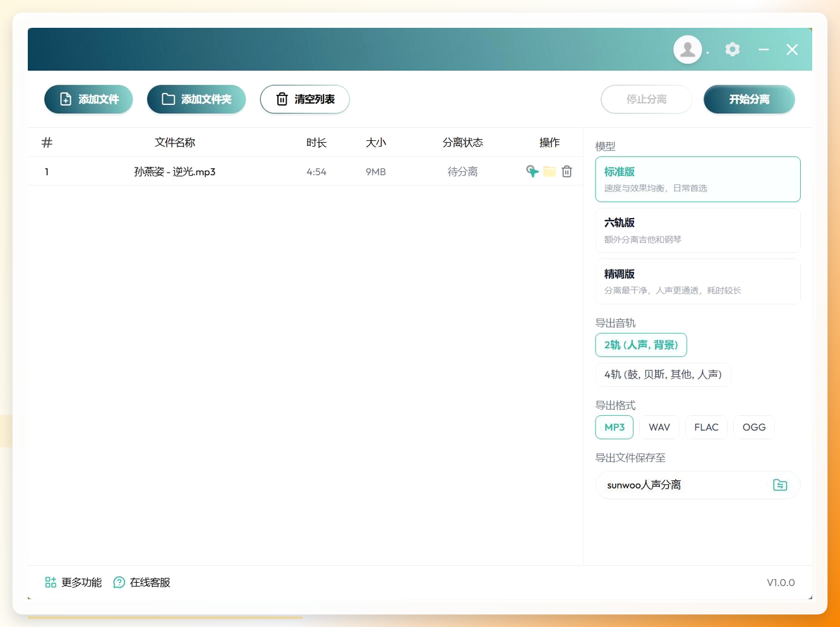This screenshot has width=840, height=627.
Task: Open 更多功能 link in footer
Action: tap(81, 582)
